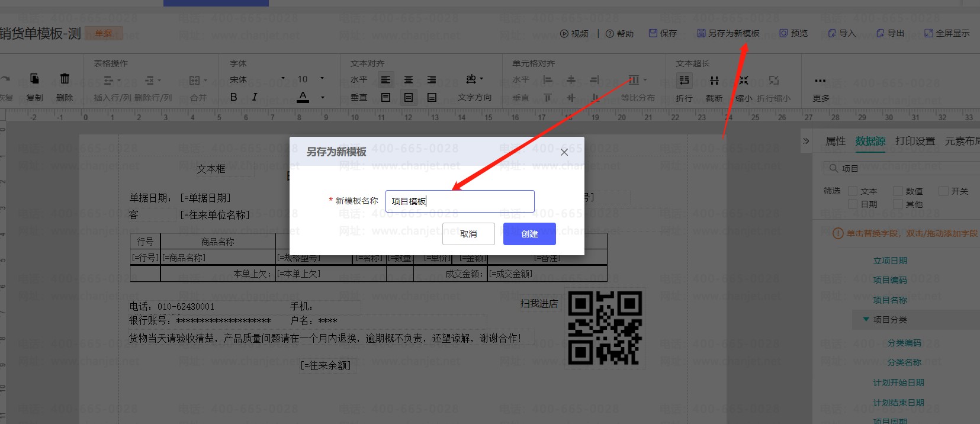The height and width of the screenshot is (424, 980).
Task: Click the 保存 save button
Action: pyautogui.click(x=663, y=33)
